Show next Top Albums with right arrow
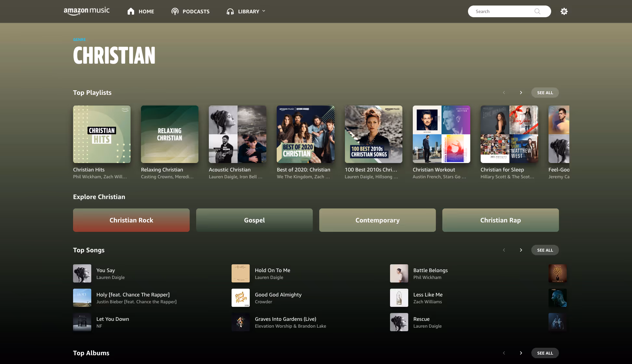The height and width of the screenshot is (364, 632). [x=521, y=353]
